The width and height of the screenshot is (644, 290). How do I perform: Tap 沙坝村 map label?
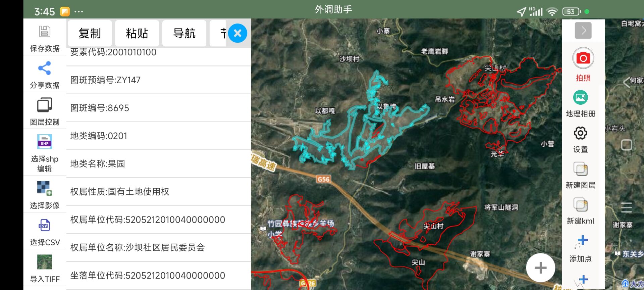(349, 59)
